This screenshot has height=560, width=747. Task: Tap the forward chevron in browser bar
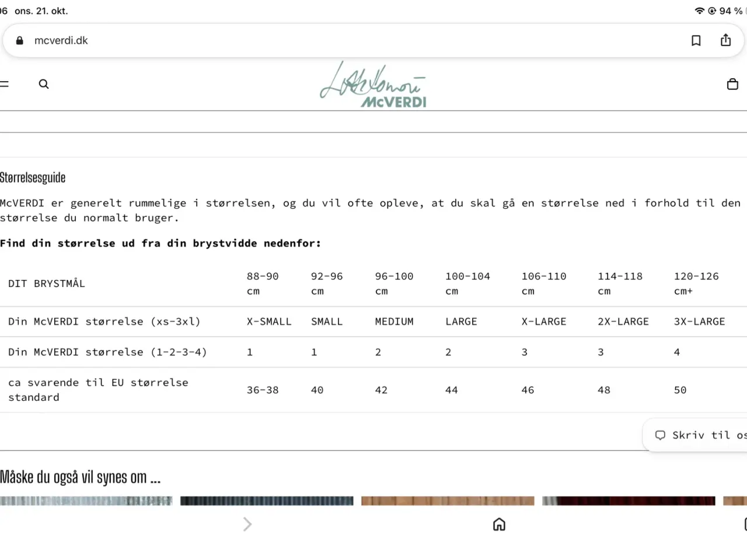[247, 524]
